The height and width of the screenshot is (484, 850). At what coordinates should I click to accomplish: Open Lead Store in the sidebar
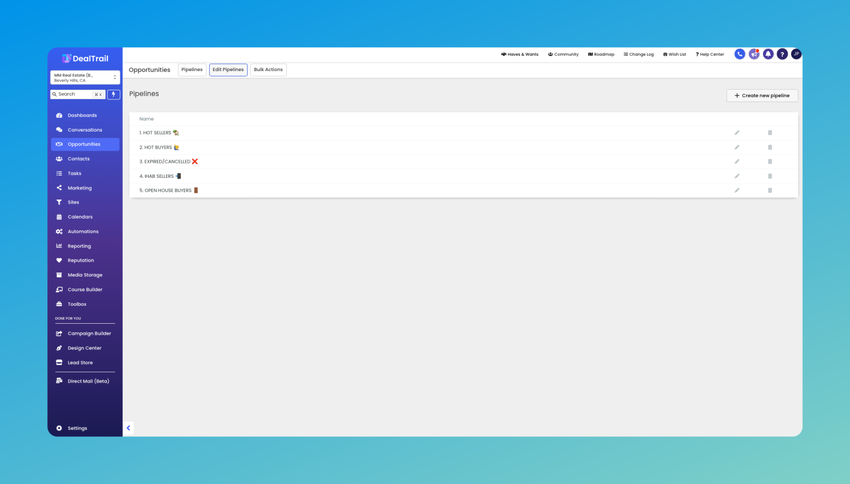pyautogui.click(x=85, y=363)
